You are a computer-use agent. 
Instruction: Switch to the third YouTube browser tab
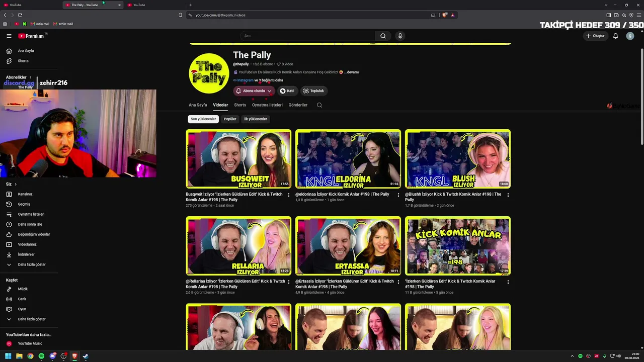[x=155, y=5]
